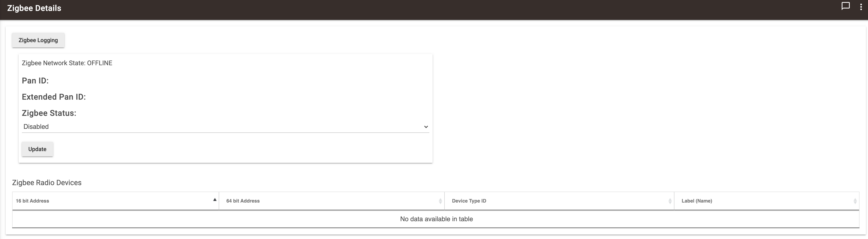Open the three-dot overflow menu
868x239 pixels.
[861, 7]
